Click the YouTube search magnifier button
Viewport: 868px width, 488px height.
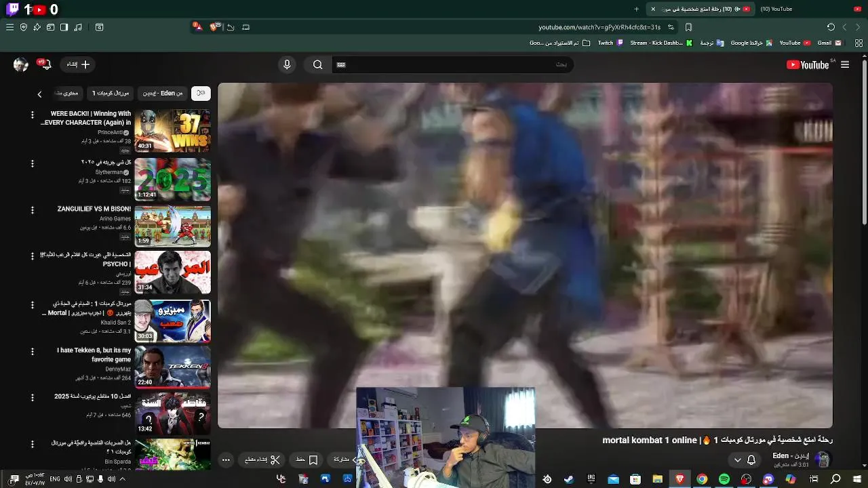(318, 64)
